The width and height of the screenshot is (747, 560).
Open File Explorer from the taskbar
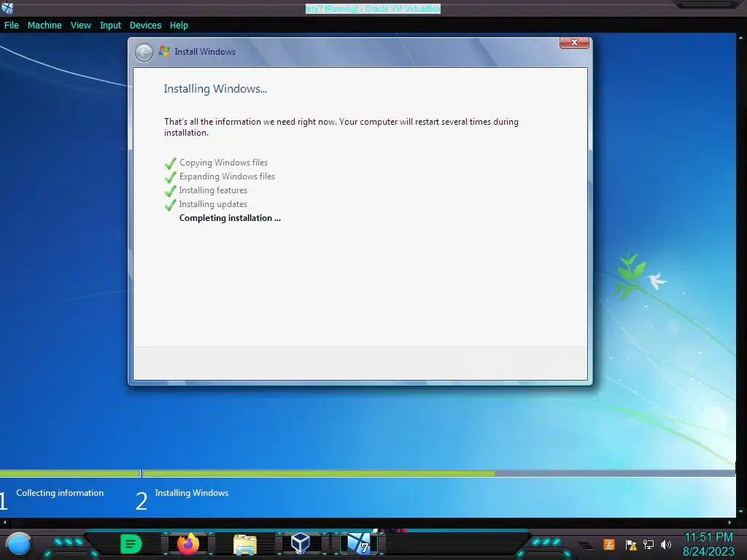(245, 544)
